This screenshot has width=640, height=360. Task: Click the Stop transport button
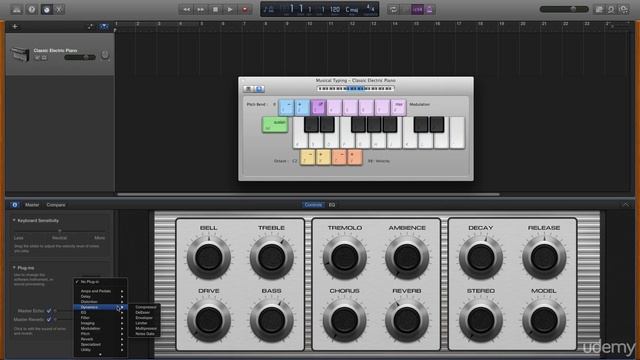[x=216, y=9]
